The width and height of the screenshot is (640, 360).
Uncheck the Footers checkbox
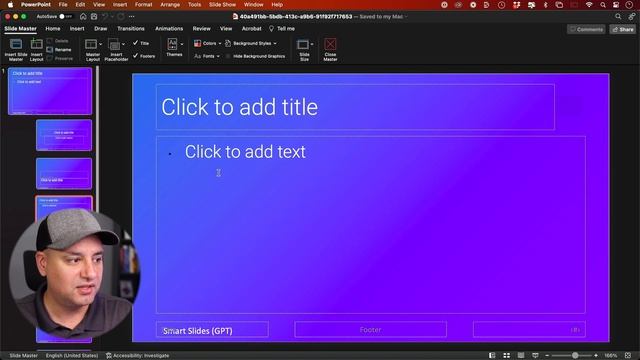pyautogui.click(x=136, y=56)
